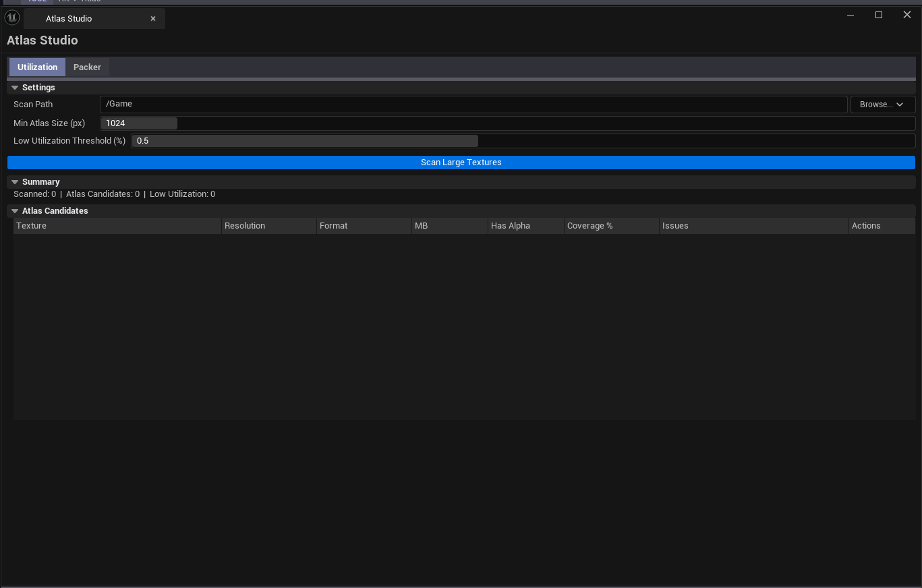Click the Atlas Studio heading text
922x588 pixels.
(x=42, y=40)
